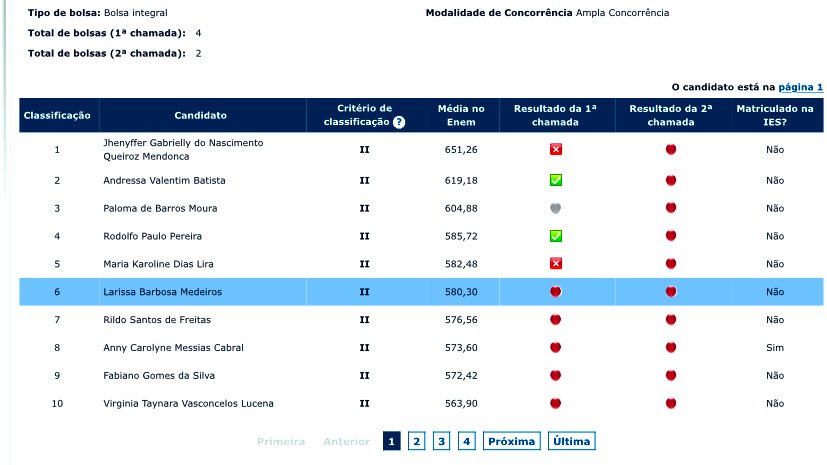Click the Matriculado na IES? header

pos(775,115)
